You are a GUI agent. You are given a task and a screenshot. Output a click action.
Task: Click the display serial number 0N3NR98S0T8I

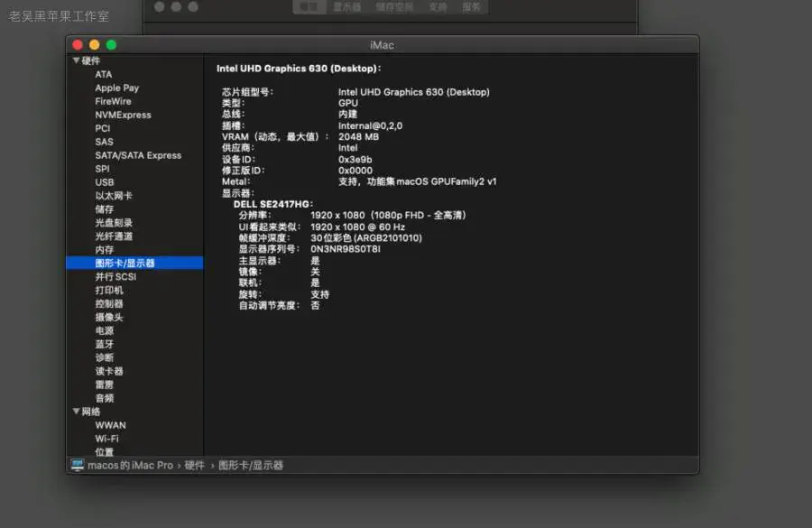pyautogui.click(x=346, y=249)
